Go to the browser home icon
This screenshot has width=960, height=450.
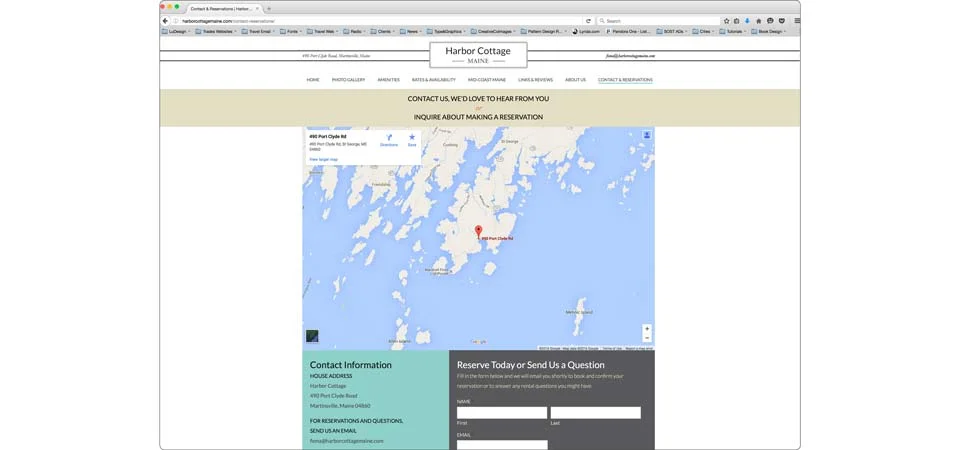click(759, 21)
